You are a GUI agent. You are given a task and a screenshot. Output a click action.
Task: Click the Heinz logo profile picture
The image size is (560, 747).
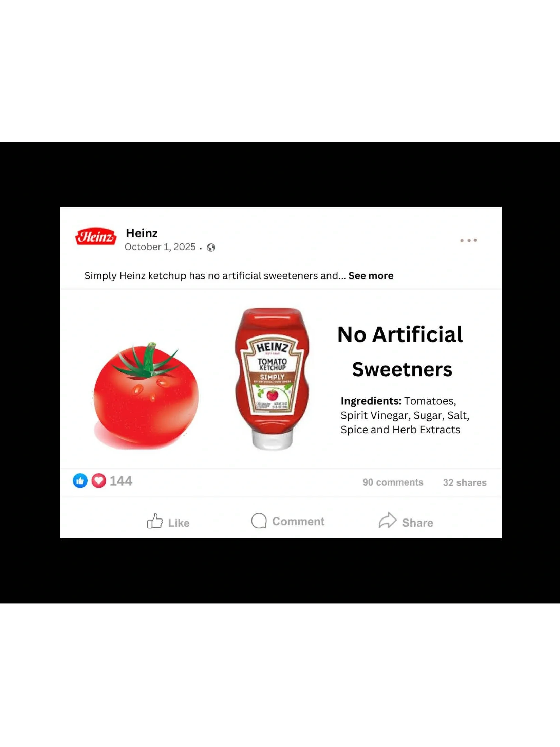tap(96, 236)
